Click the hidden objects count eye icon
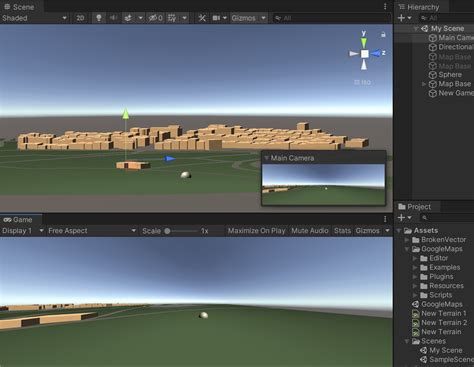 coord(155,18)
